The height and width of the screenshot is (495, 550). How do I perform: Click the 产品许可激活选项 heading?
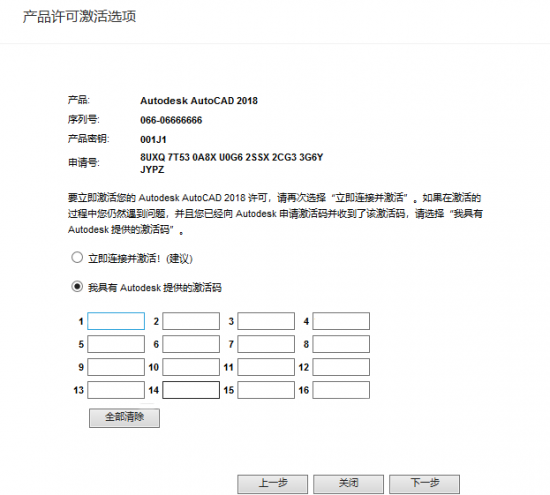point(80,17)
